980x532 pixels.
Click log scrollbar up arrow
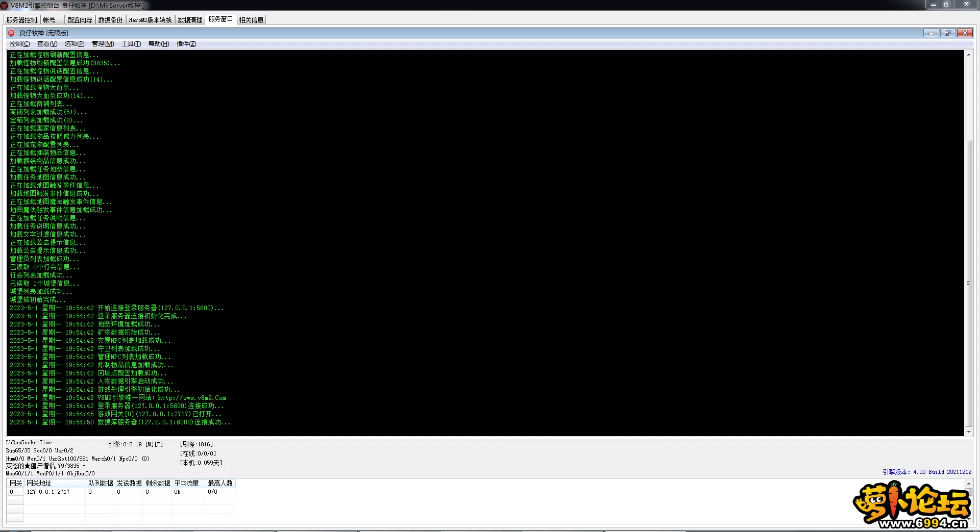[968, 54]
